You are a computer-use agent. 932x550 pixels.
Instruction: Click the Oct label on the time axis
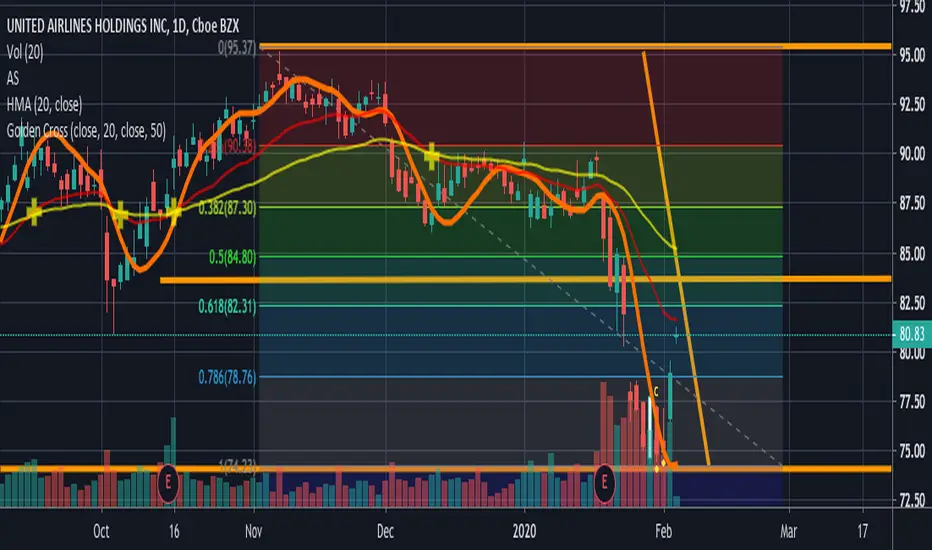101,531
